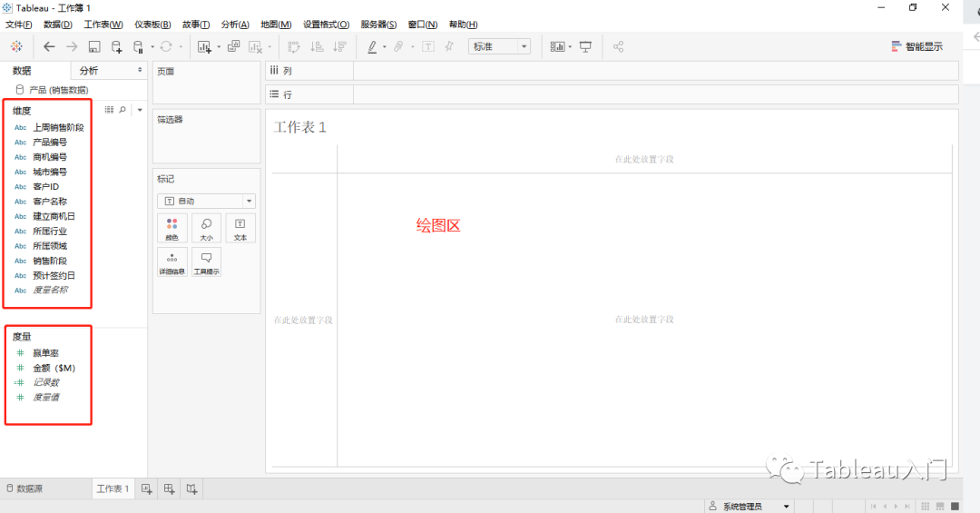The width and height of the screenshot is (980, 513).
Task: Open the marks type dropdown set to 自动
Action: [206, 201]
